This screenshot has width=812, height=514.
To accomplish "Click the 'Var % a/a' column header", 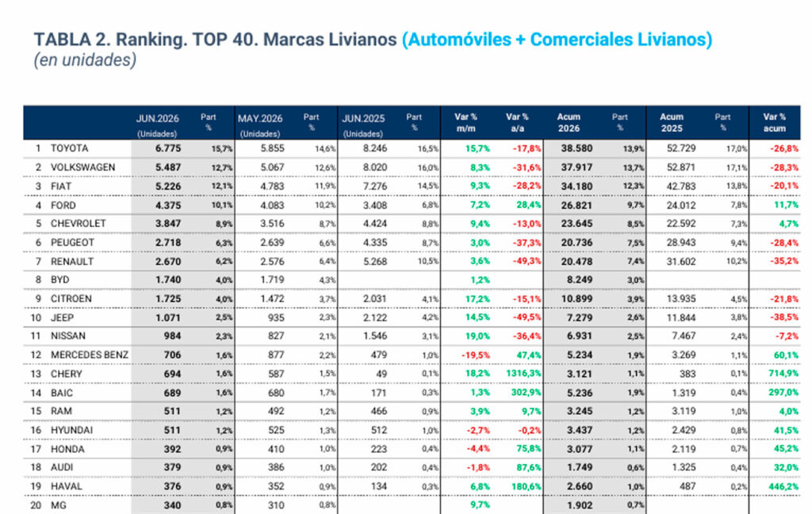I will 517,123.
